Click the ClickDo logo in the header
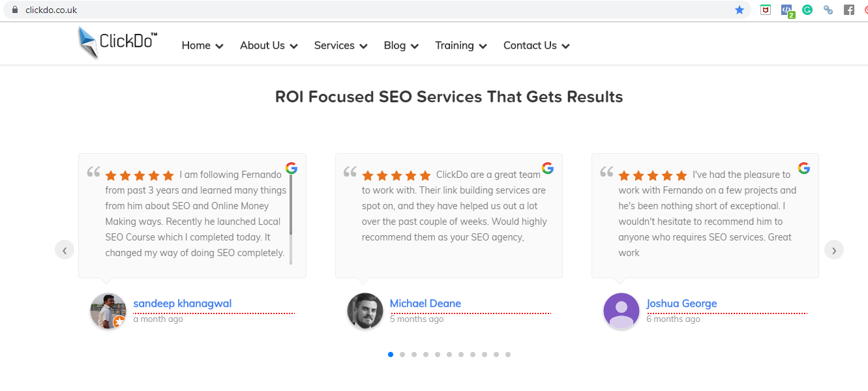The height and width of the screenshot is (391, 868). tap(117, 42)
